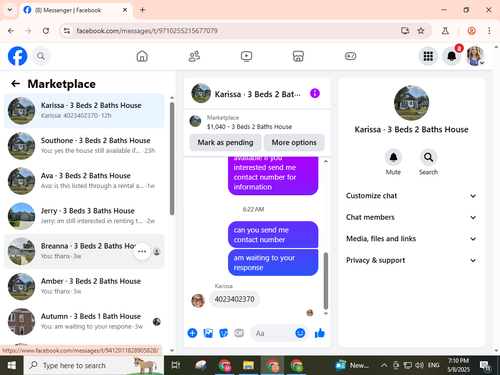Open the Video icon in top navigation

pyautogui.click(x=246, y=56)
